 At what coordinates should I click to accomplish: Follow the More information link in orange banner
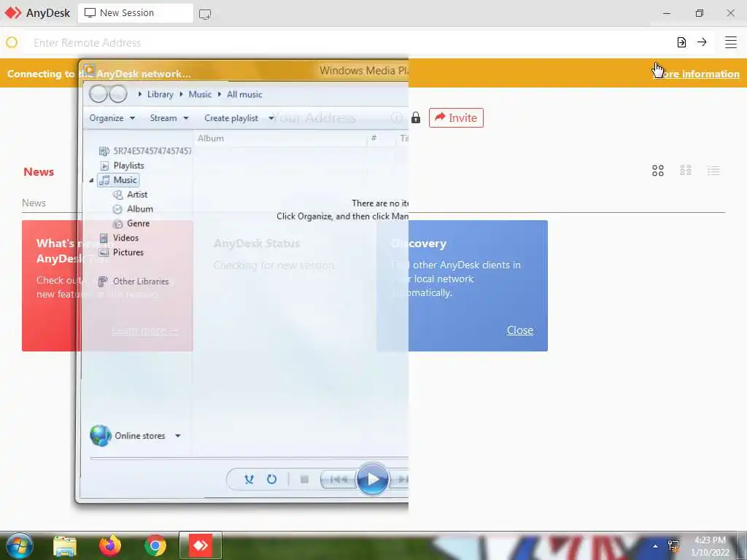click(695, 74)
